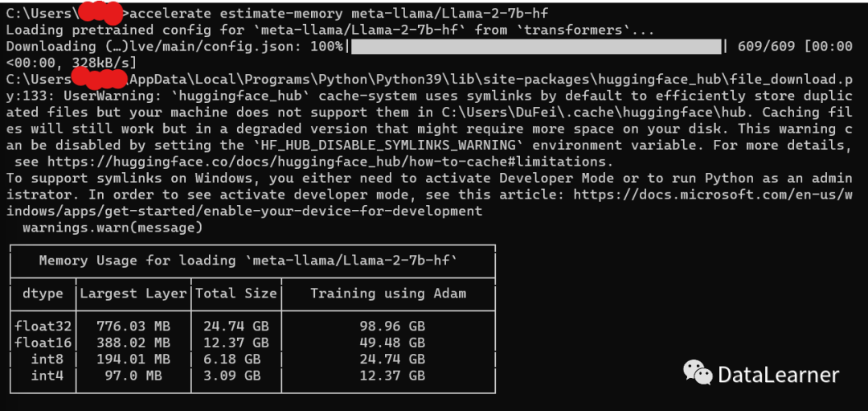Select the Memory Usage table title
The width and height of the screenshot is (868, 411).
248,261
